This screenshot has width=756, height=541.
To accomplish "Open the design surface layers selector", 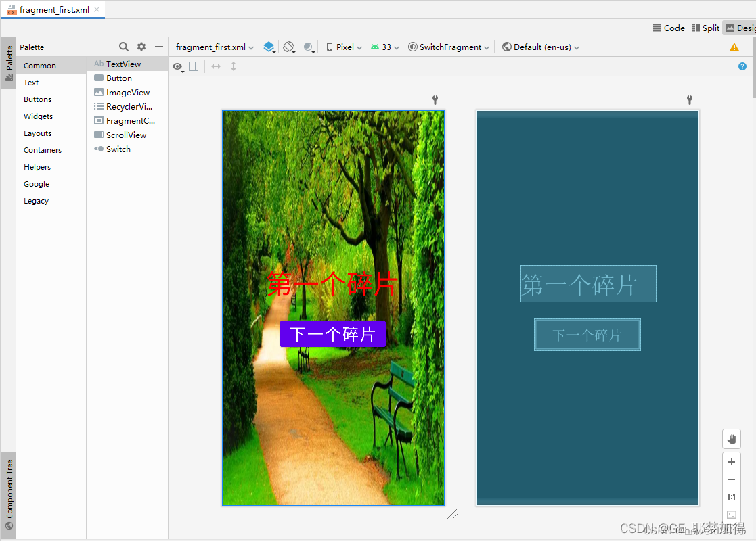I will coord(269,47).
